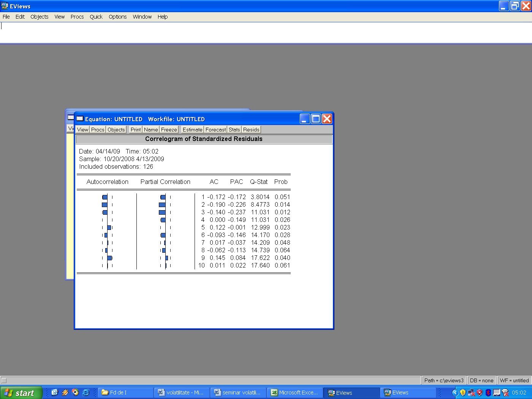Minimize the Equation window
This screenshot has height=399, width=532.
[305, 119]
